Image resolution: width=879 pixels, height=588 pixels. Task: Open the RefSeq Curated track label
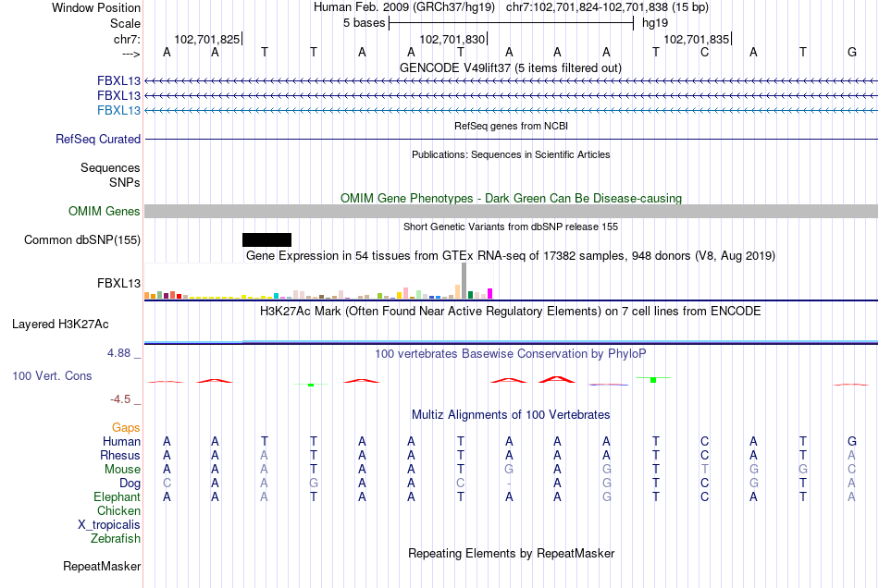click(x=97, y=139)
